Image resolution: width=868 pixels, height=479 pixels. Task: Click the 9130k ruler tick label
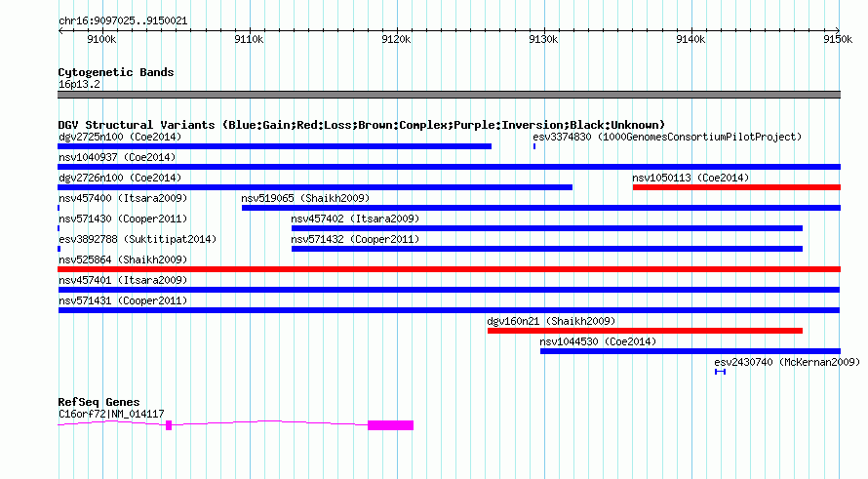coord(543,39)
